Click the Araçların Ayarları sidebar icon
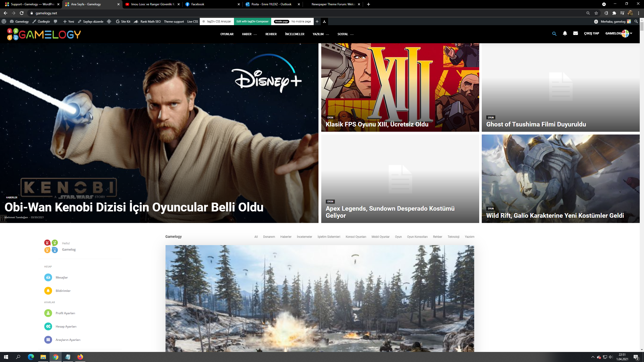 tap(48, 340)
